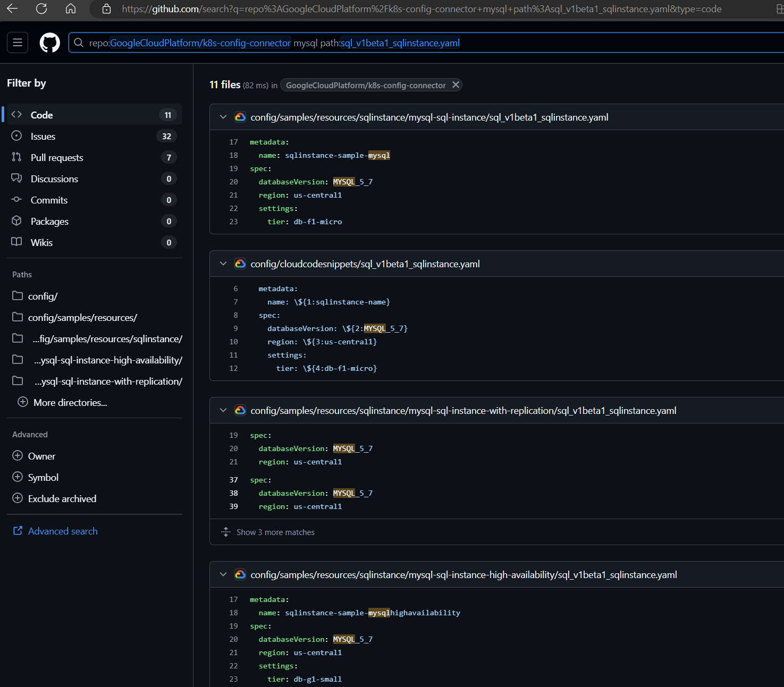Click line number 20 in first result

coord(233,182)
